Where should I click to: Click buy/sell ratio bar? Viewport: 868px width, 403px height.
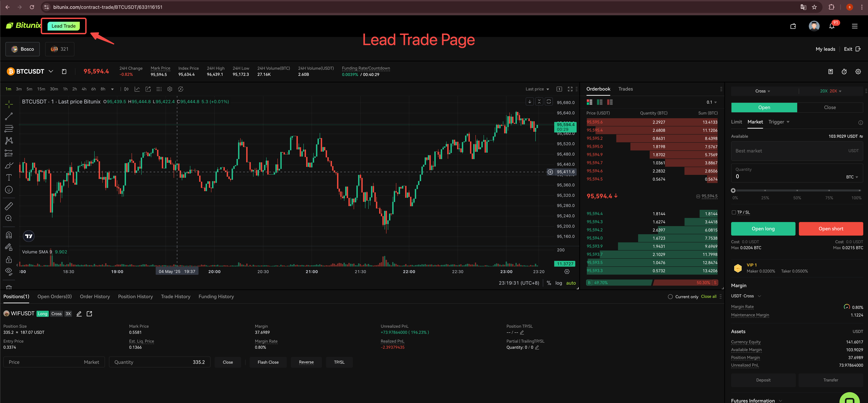tap(652, 283)
